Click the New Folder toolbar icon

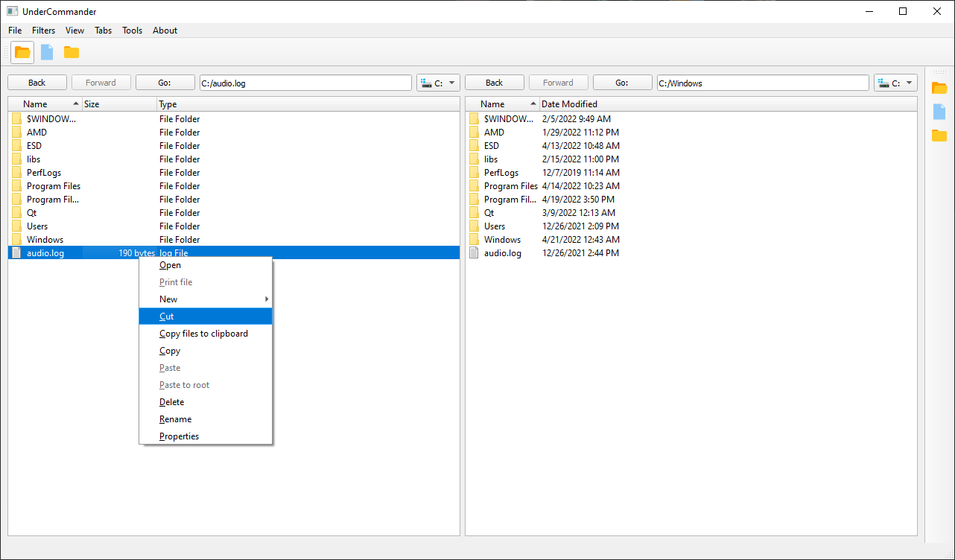pyautogui.click(x=71, y=52)
